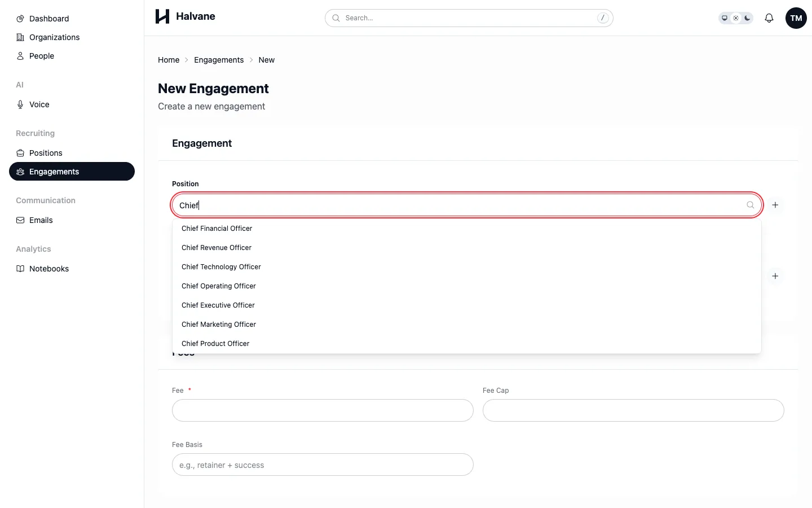Choose the Chief Operating Officer option
The image size is (812, 508).
point(467,286)
